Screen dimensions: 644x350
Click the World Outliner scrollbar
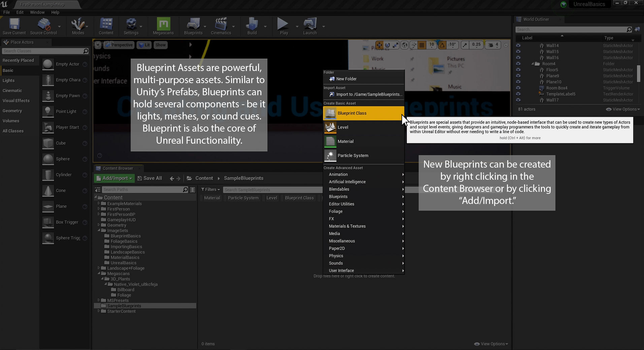639,73
